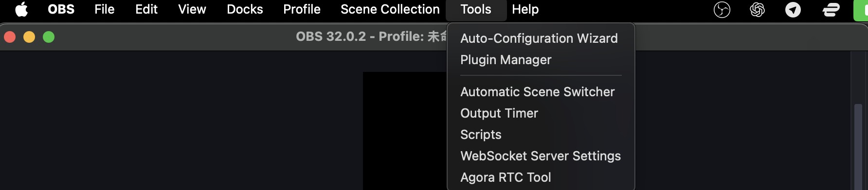
Task: Open the Edit menu
Action: (146, 9)
